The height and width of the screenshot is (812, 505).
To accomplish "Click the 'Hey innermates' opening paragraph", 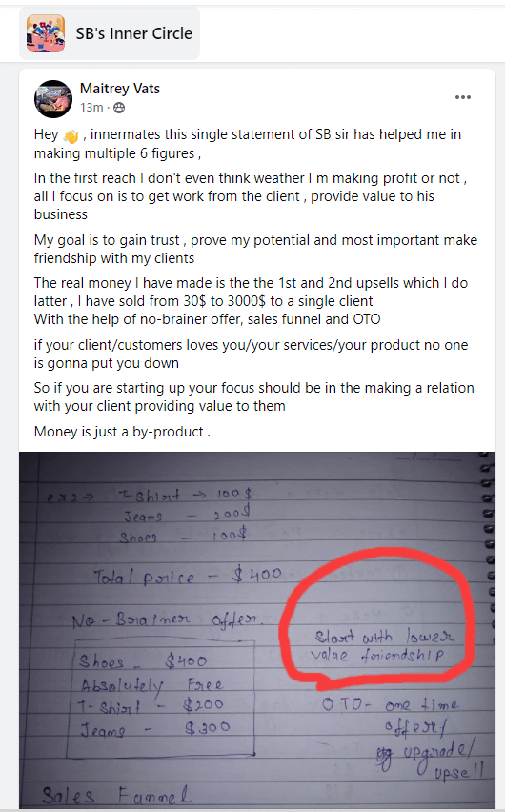I will pos(248,144).
